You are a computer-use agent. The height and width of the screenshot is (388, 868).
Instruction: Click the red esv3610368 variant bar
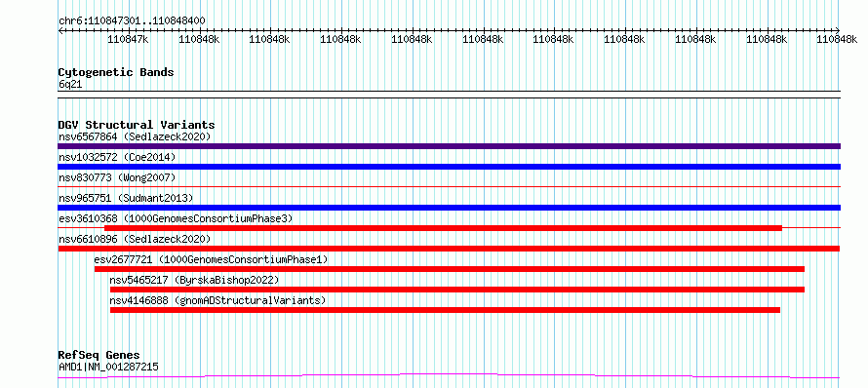(443, 228)
